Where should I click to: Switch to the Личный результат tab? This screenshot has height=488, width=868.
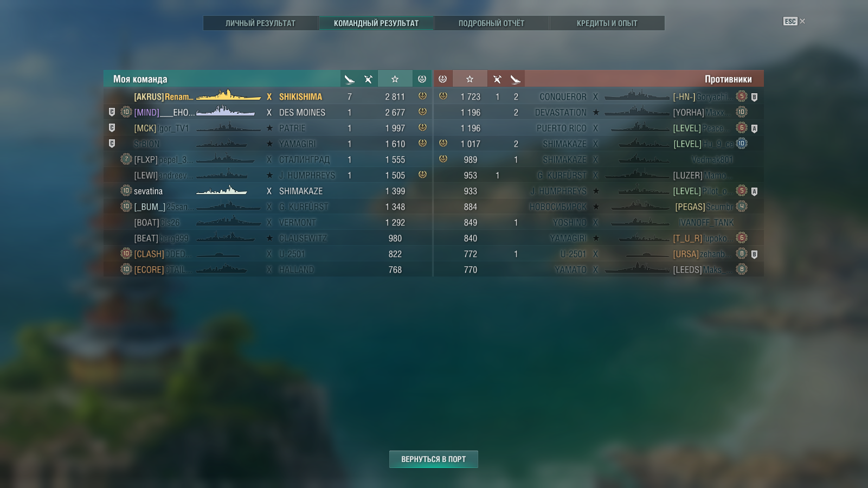click(x=260, y=23)
